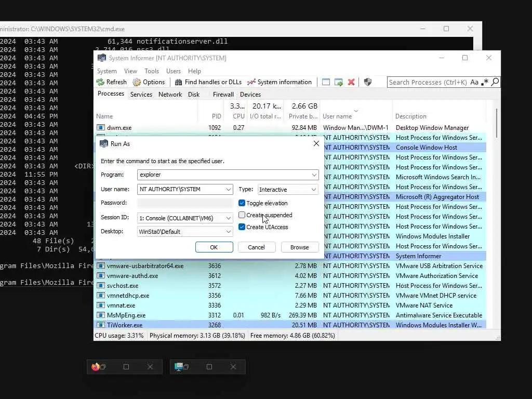
Task: Click the Password field
Action: point(185,203)
